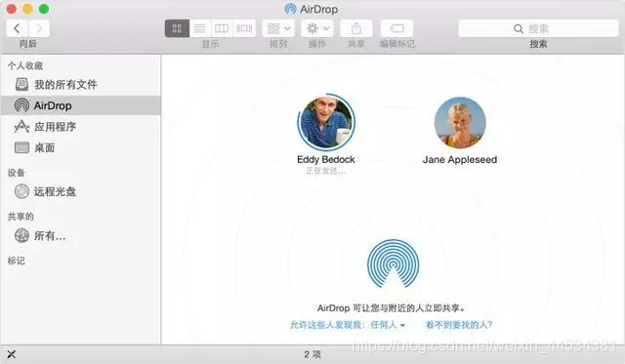Click the Share toolbar button
The height and width of the screenshot is (364, 625).
[356, 28]
